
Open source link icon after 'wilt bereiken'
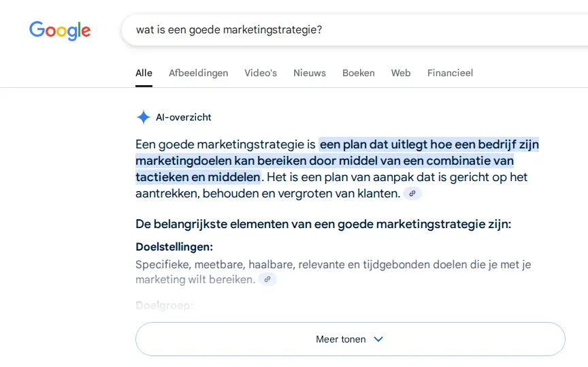click(267, 279)
